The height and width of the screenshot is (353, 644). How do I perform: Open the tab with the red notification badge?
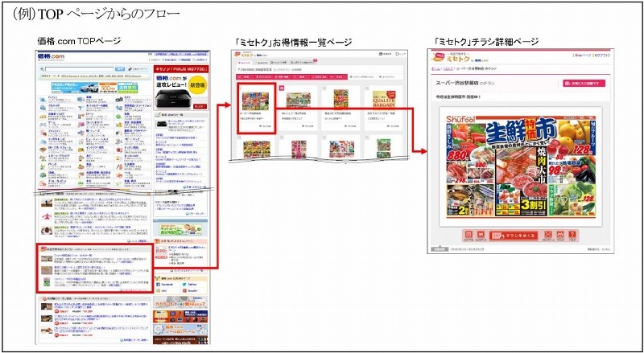303,62
